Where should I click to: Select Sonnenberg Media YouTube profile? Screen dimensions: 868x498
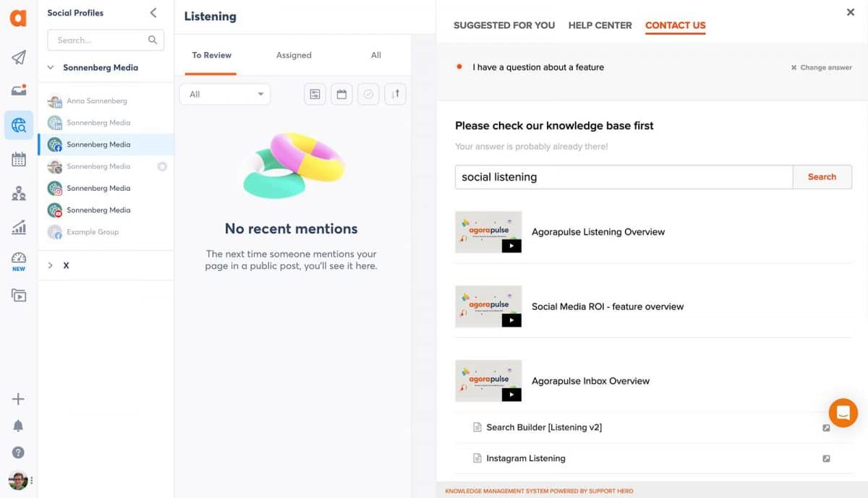pos(106,210)
